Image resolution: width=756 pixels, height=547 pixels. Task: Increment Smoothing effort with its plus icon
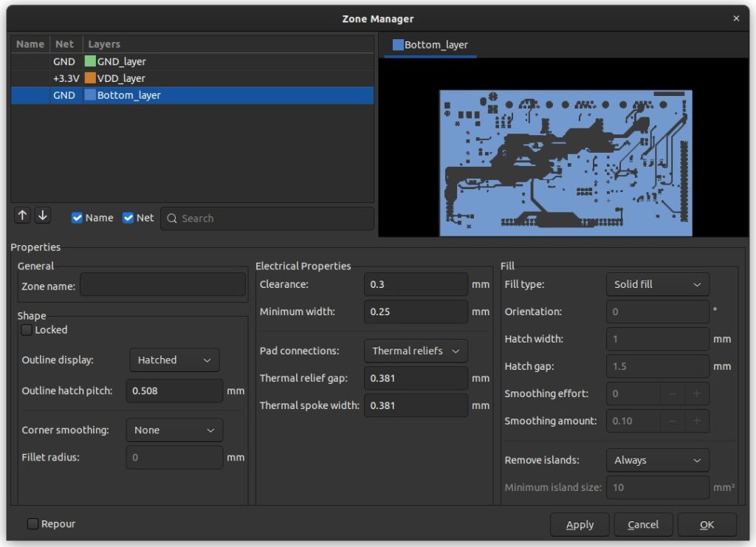pyautogui.click(x=697, y=393)
